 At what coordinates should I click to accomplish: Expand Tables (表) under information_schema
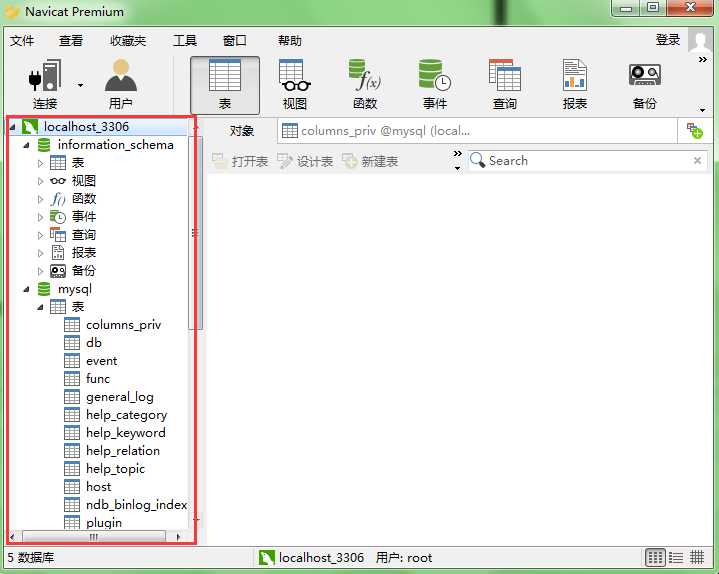(x=40, y=163)
